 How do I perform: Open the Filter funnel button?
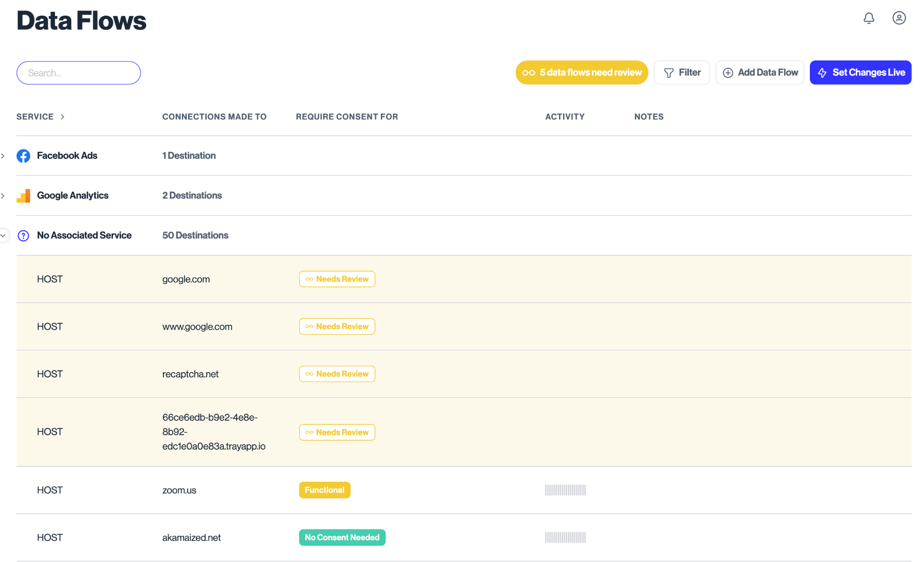coord(682,73)
